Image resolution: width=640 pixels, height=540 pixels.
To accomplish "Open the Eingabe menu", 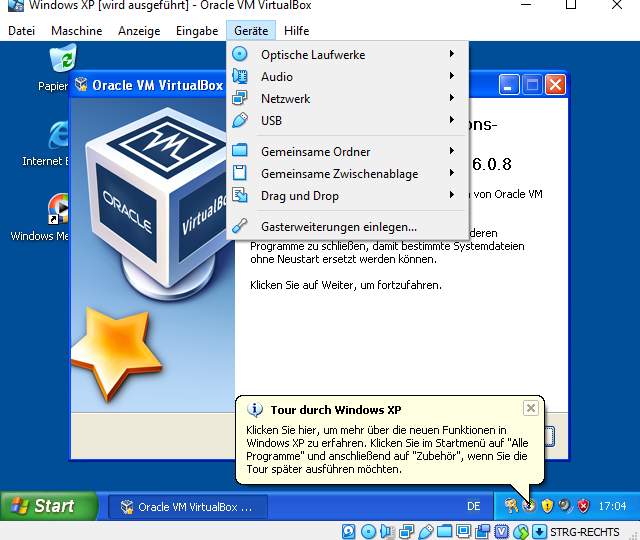I will point(197,31).
